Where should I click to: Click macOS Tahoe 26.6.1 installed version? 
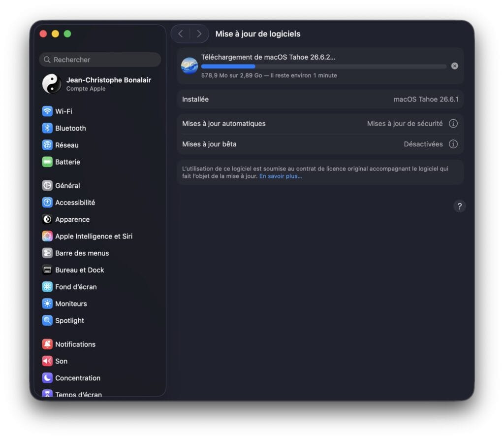click(x=426, y=99)
